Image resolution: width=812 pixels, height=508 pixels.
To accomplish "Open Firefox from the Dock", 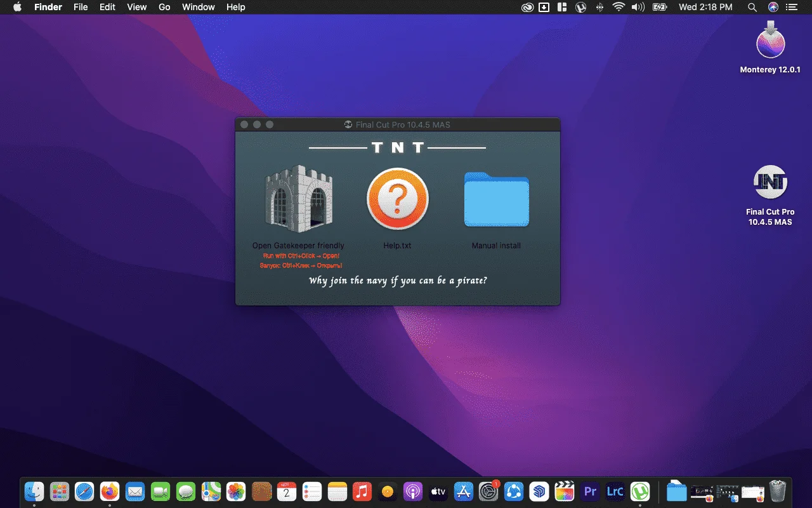I will pos(110,491).
